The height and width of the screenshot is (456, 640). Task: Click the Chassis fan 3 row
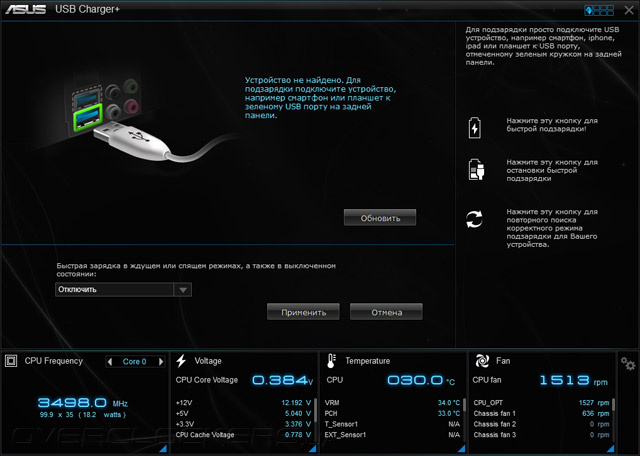pos(541,435)
